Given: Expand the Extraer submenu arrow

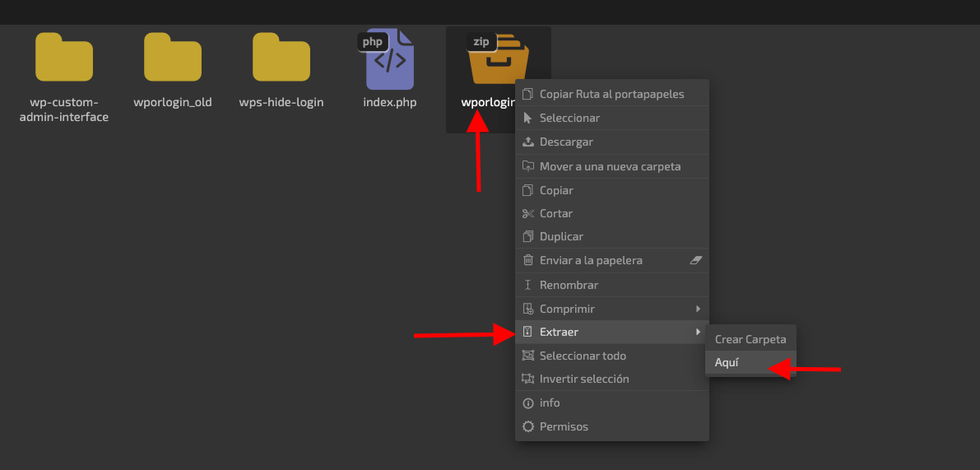Looking at the screenshot, I should 698,332.
